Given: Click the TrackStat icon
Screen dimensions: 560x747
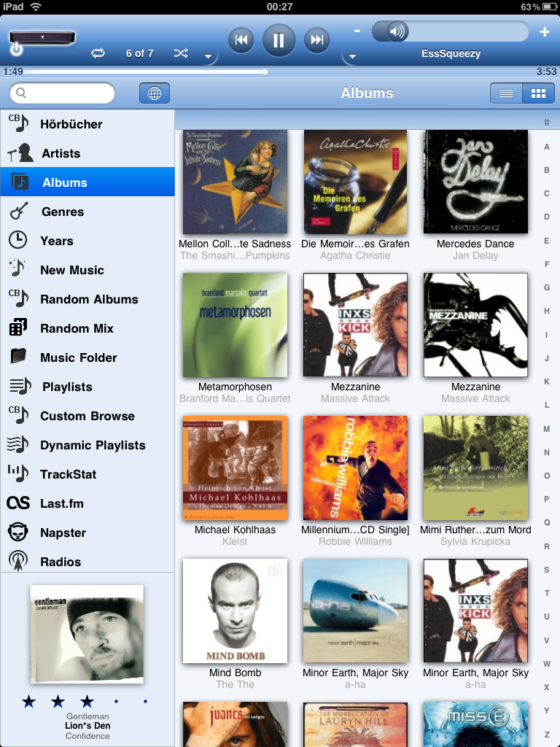Looking at the screenshot, I should (x=18, y=473).
